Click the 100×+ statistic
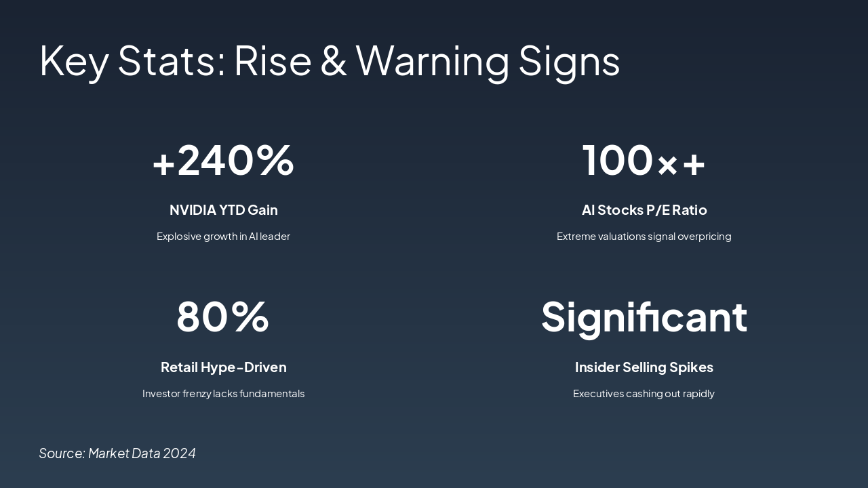The width and height of the screenshot is (868, 488). click(x=644, y=161)
